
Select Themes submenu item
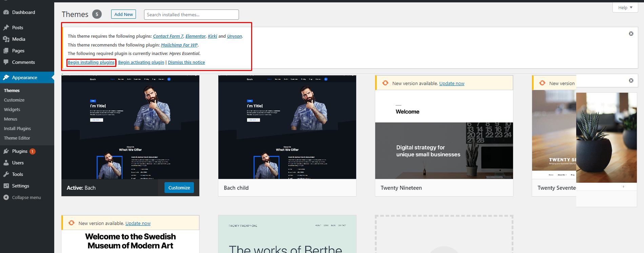tap(12, 90)
